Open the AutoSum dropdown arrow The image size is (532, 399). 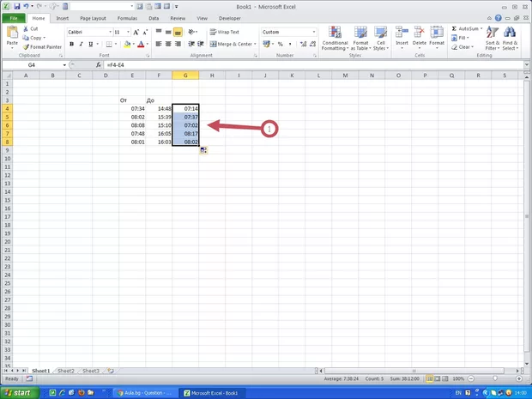coord(483,28)
